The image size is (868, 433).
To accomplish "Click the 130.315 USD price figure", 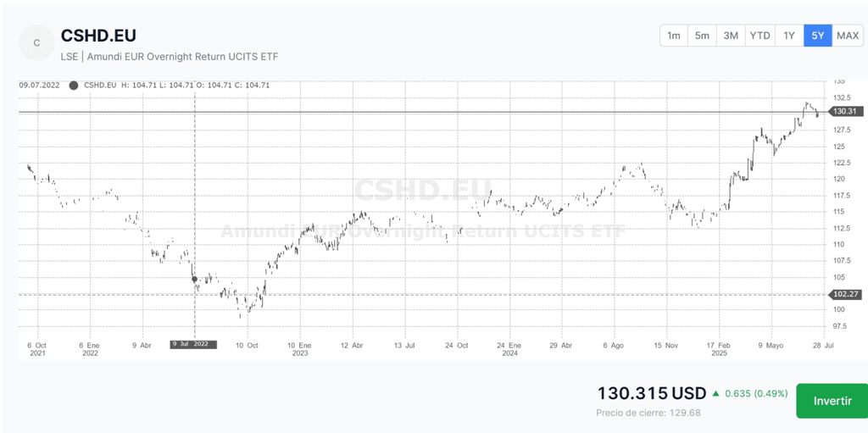I will pyautogui.click(x=651, y=393).
